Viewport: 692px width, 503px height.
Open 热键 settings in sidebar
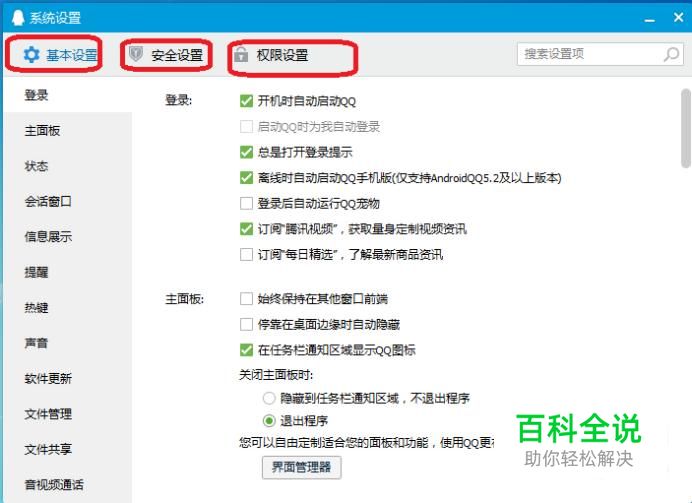click(x=36, y=308)
